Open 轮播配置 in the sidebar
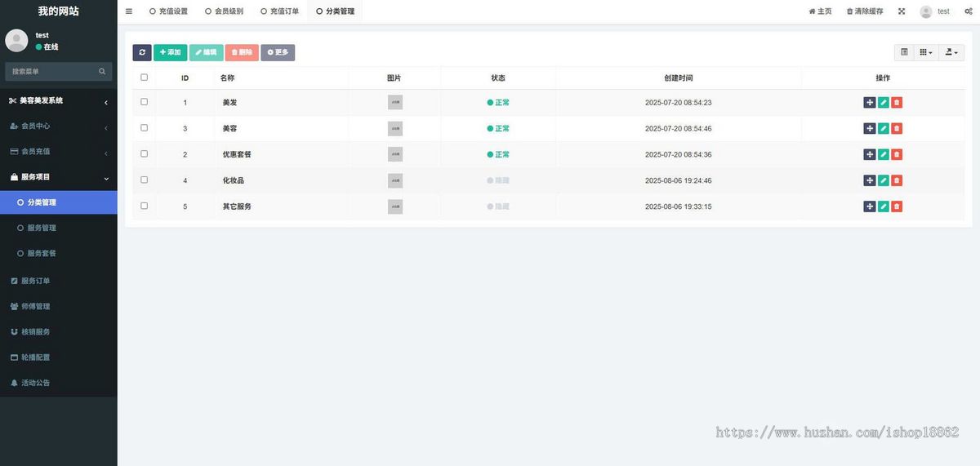This screenshot has height=466, width=980. (59, 357)
